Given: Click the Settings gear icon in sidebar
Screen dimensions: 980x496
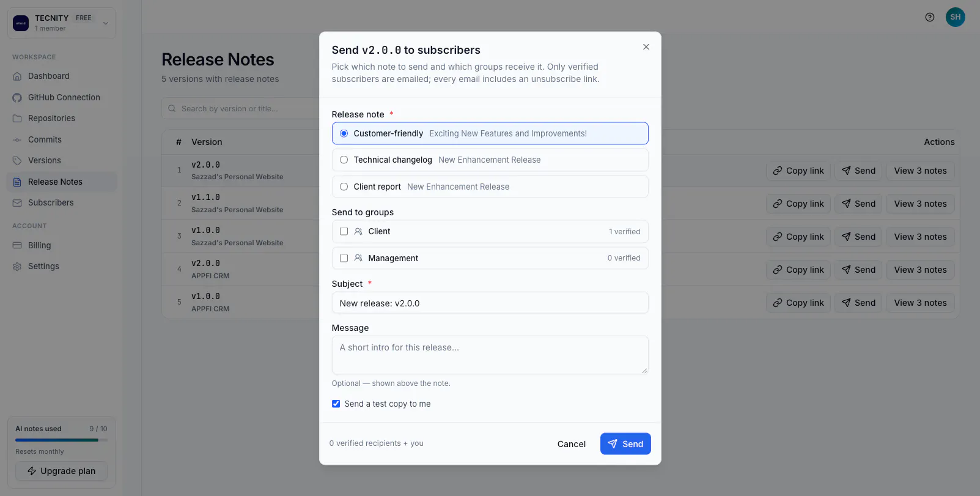Looking at the screenshot, I should point(17,267).
